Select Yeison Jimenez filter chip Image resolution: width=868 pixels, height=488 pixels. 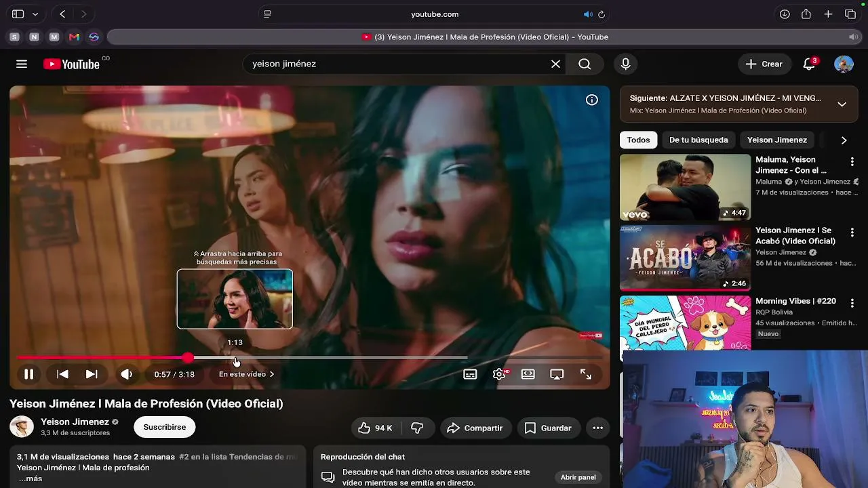[777, 140]
